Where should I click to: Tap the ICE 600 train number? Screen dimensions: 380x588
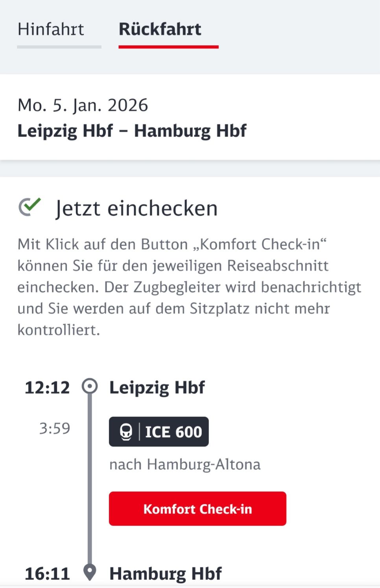click(173, 432)
